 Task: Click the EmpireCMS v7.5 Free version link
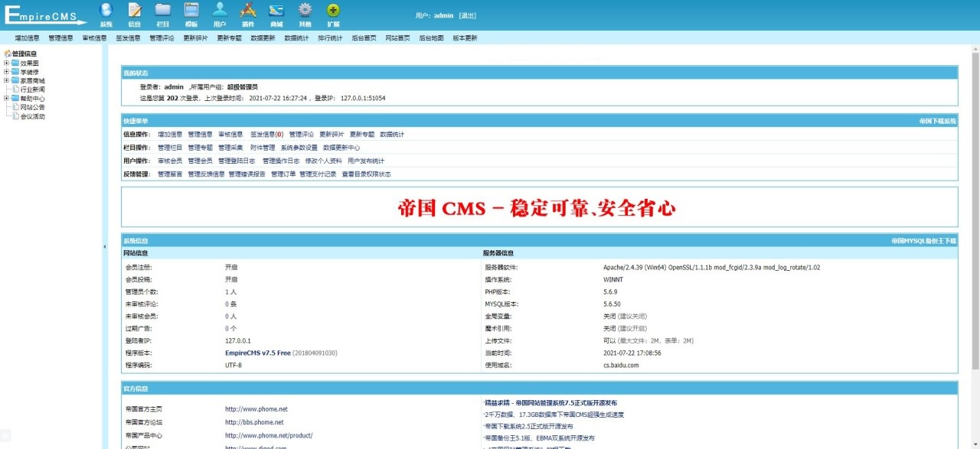pyautogui.click(x=258, y=353)
